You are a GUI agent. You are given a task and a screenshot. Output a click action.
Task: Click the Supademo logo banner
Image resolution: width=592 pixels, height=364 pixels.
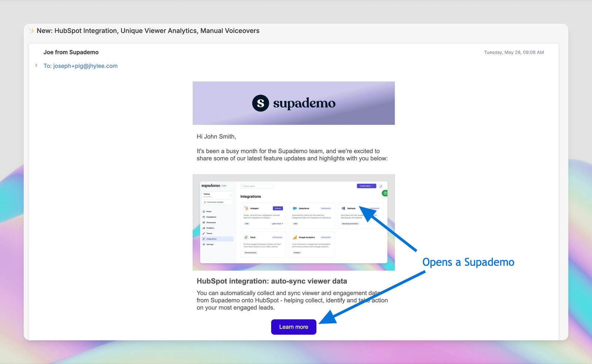293,103
